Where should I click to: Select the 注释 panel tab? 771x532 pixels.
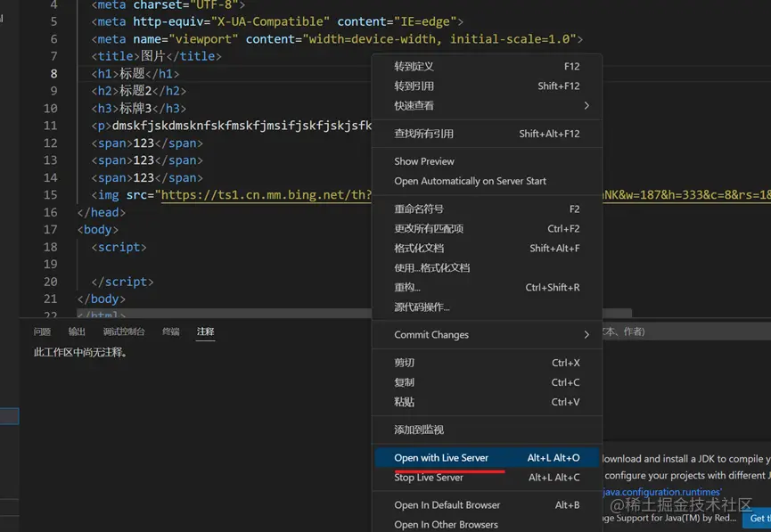point(206,331)
